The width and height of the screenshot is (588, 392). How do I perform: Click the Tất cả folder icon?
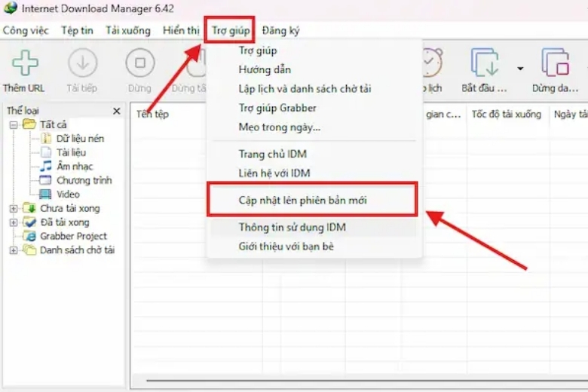click(x=29, y=124)
